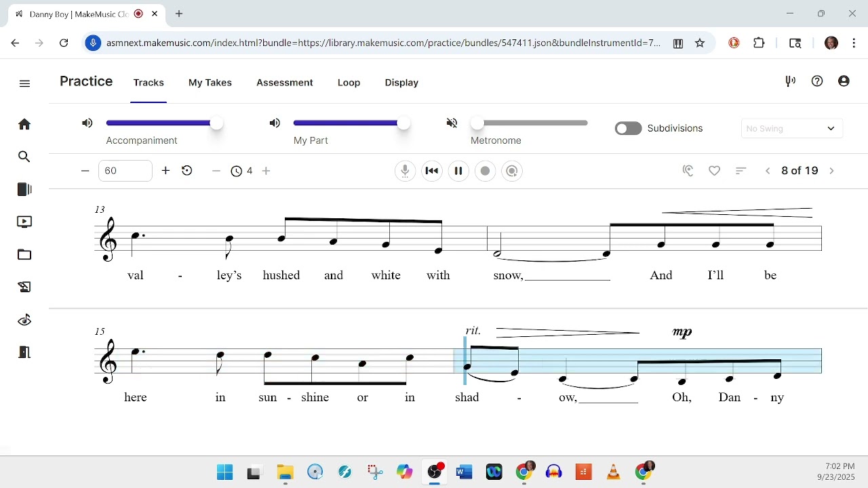Decrease tempo with the minus button

coord(85,171)
